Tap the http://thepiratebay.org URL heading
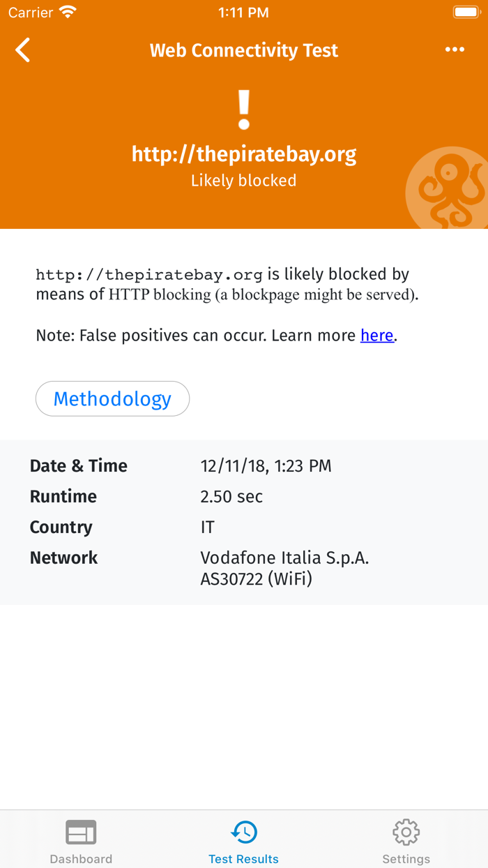488x868 pixels. (243, 154)
